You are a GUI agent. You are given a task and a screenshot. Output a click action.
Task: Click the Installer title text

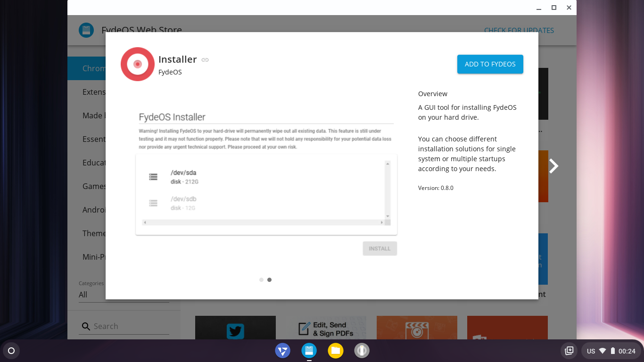[177, 59]
